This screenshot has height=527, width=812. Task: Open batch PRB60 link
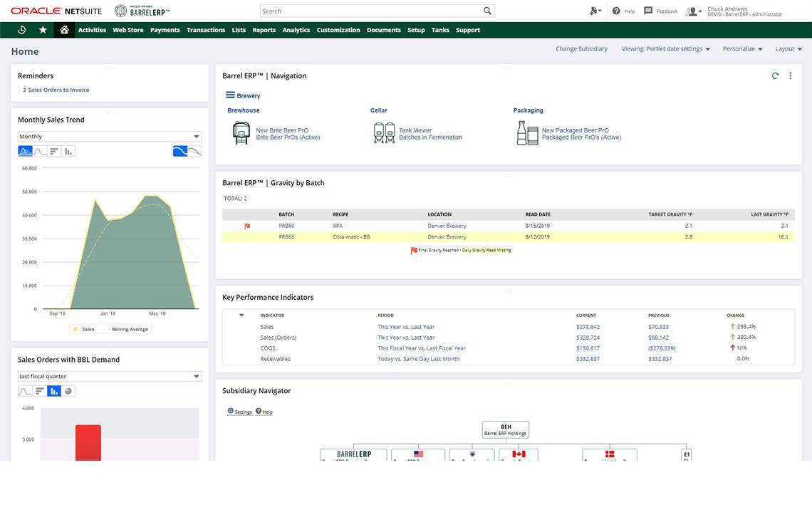coord(286,226)
